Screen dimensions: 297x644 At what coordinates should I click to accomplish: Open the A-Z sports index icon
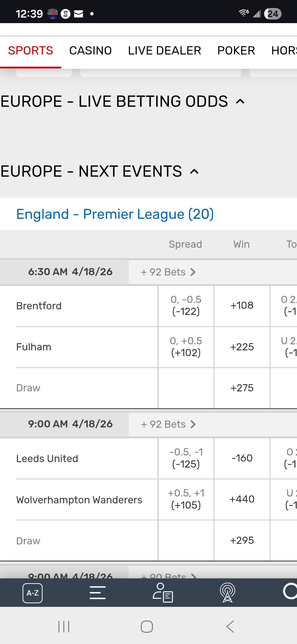click(32, 593)
